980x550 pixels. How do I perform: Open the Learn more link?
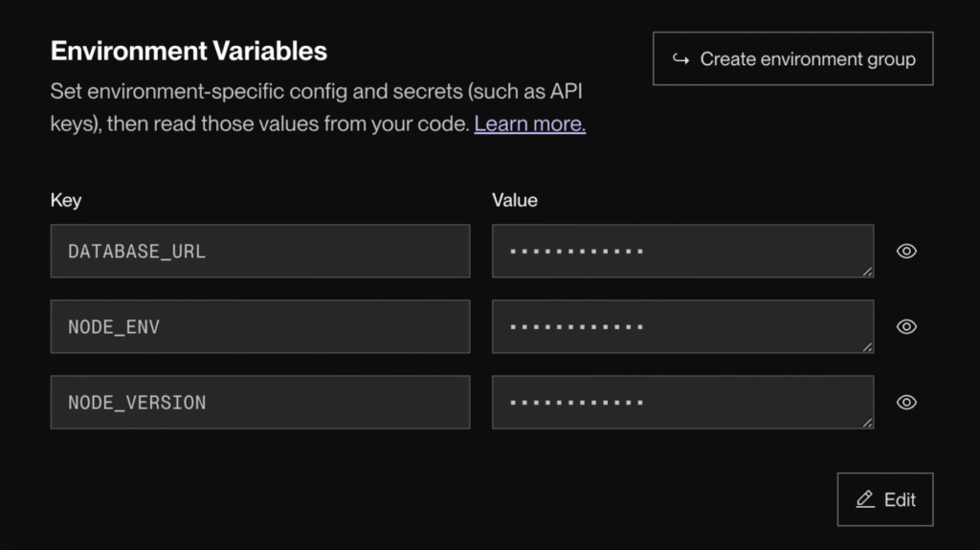(x=529, y=123)
